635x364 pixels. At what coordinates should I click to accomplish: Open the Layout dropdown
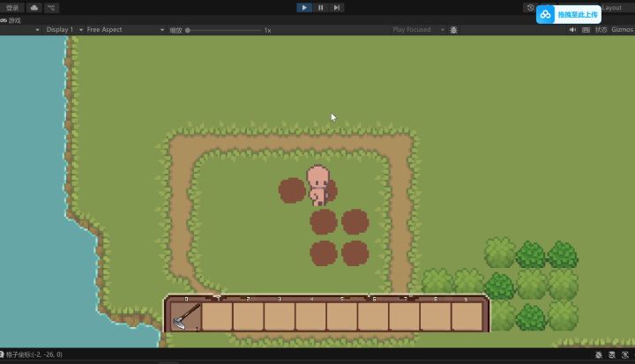coord(614,8)
